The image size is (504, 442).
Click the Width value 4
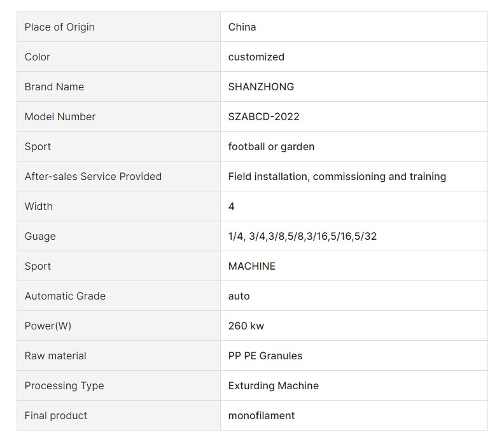231,206
